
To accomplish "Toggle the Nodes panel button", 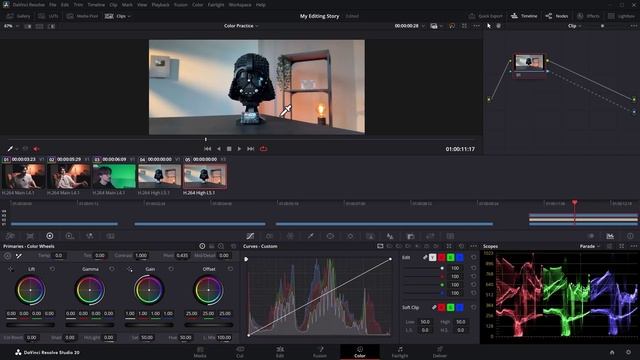I will pos(557,16).
